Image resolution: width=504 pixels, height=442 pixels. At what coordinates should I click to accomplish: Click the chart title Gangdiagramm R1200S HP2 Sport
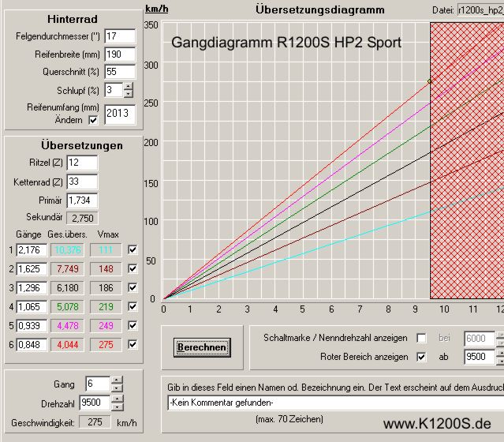(286, 43)
